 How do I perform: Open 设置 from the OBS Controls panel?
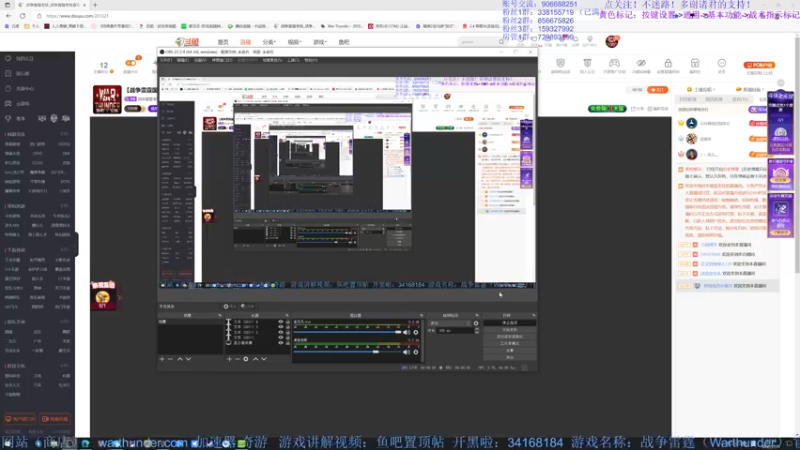point(510,351)
